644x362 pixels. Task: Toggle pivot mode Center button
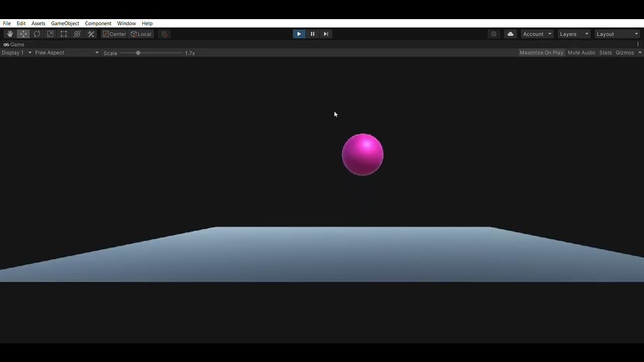(115, 34)
